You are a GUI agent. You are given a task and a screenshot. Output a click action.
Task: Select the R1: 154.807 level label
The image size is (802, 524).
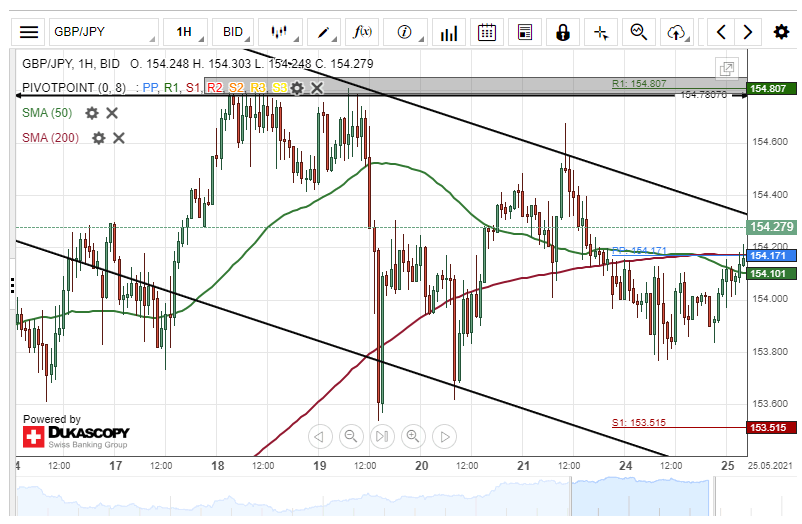click(x=639, y=83)
